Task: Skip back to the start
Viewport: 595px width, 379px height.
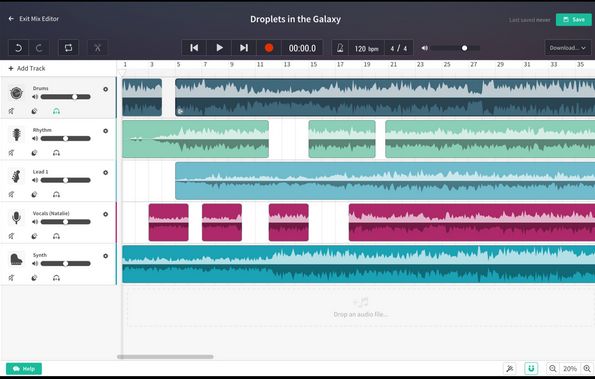Action: click(x=194, y=48)
